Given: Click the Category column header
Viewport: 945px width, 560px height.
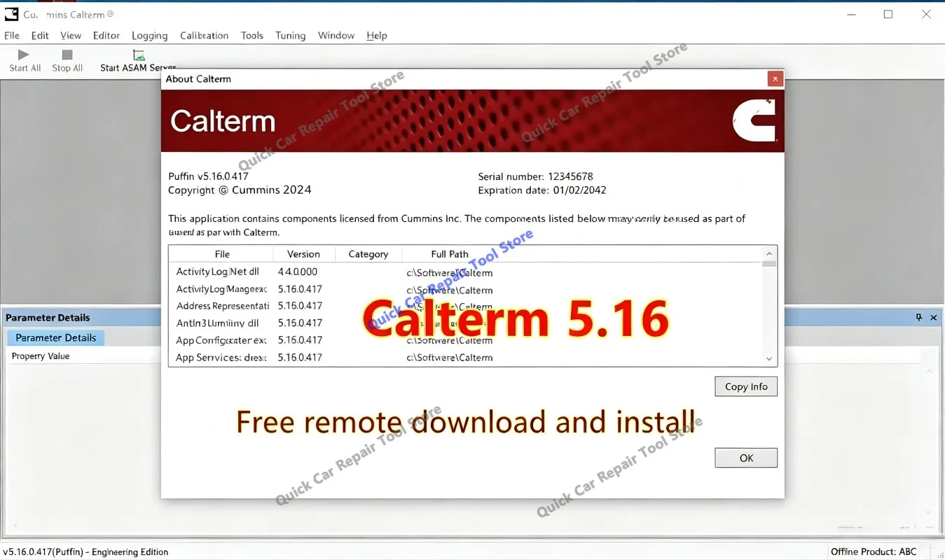Looking at the screenshot, I should 368,254.
